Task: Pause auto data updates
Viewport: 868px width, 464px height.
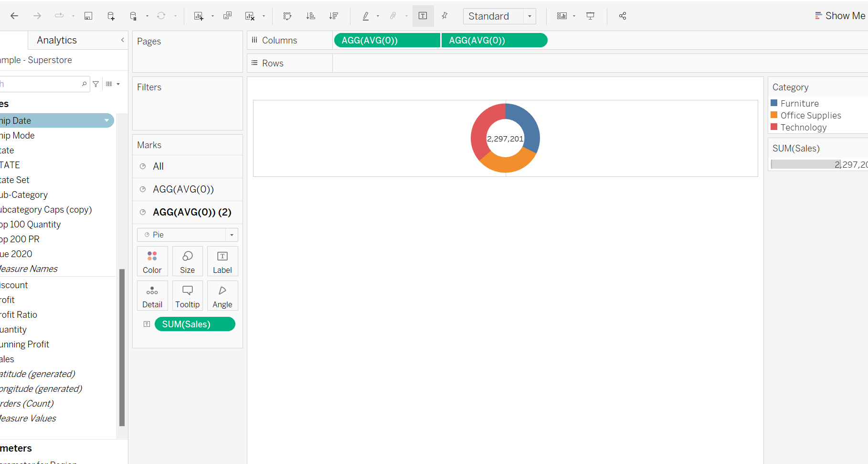Action: click(x=133, y=16)
